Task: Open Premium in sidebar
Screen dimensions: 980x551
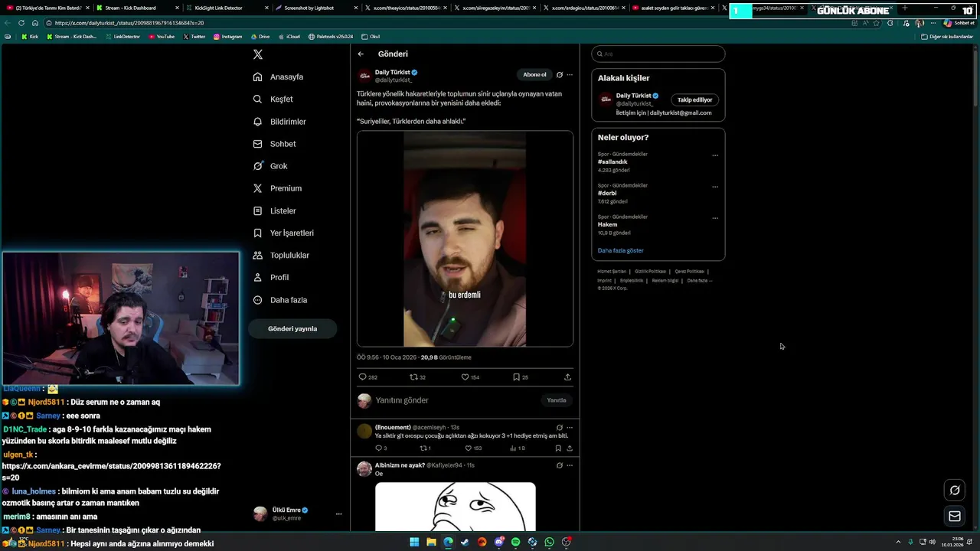Action: (276, 188)
